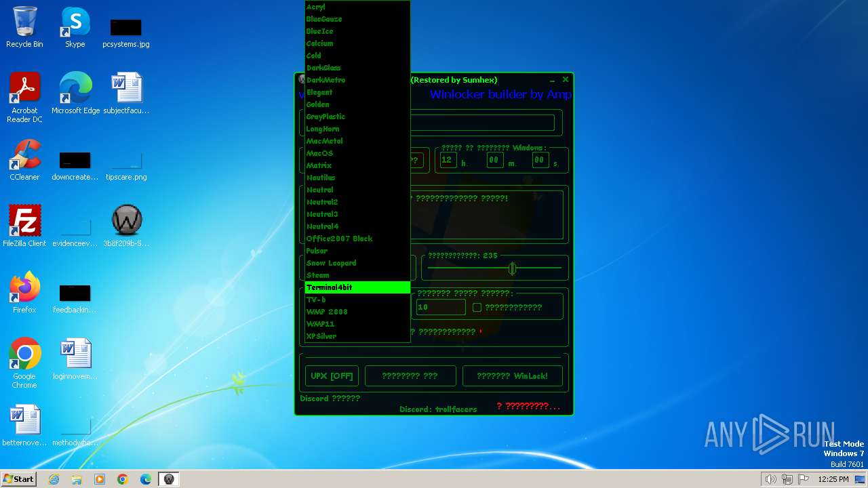The height and width of the screenshot is (488, 868).
Task: Close the Winlocker builder window
Action: 566,79
